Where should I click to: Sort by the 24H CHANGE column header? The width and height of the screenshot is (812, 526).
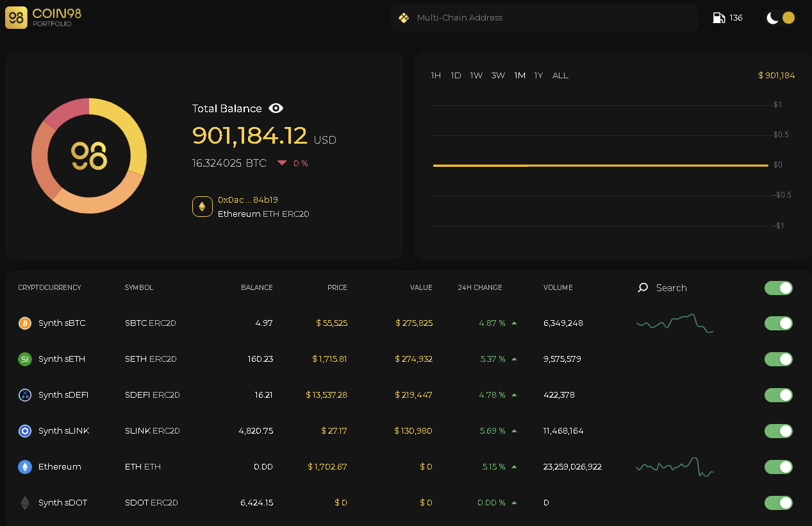(480, 288)
